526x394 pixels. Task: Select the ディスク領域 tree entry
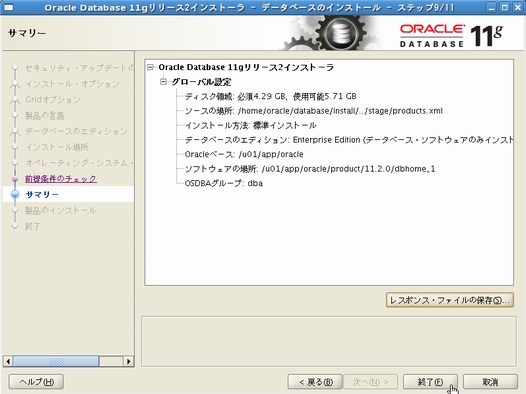pyautogui.click(x=270, y=97)
